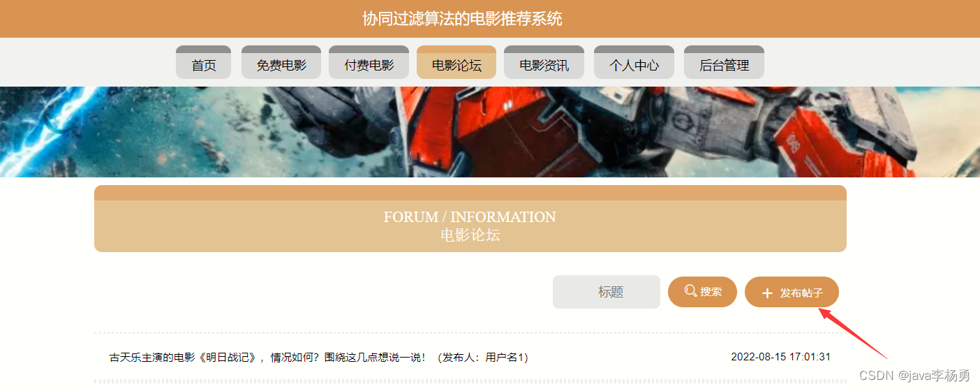This screenshot has width=980, height=389.
Task: Click 电影论坛 subtitle under FORUM heading
Action: pyautogui.click(x=470, y=235)
